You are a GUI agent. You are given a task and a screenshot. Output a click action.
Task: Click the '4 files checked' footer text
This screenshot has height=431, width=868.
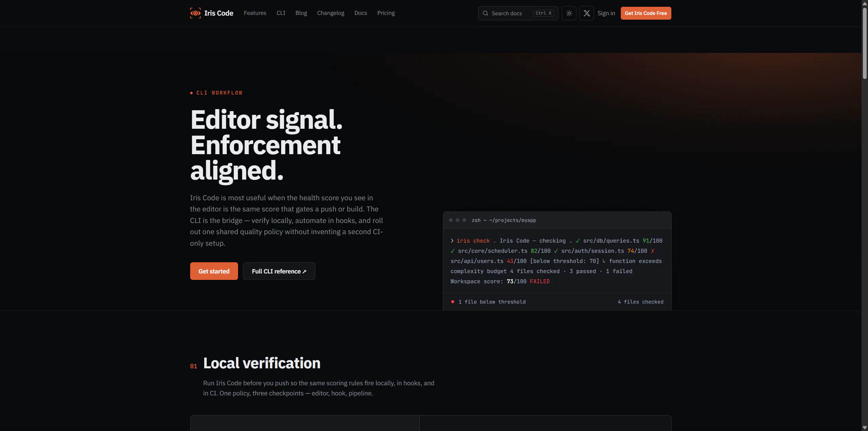point(640,302)
